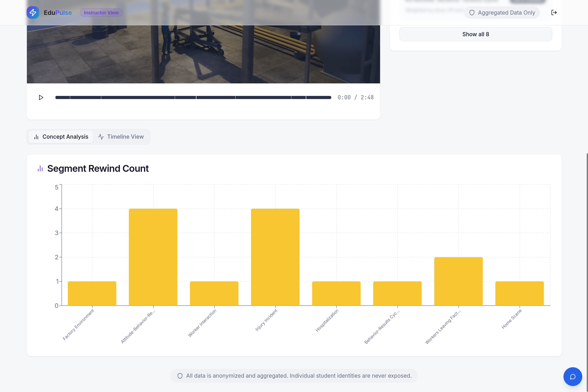Click the shield icon in anonymized data notice

click(x=180, y=376)
